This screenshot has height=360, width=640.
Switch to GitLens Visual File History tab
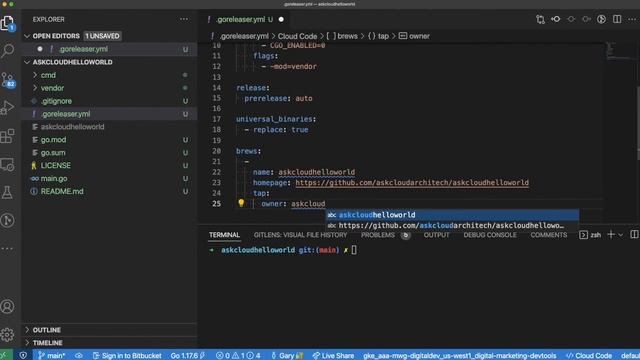[300, 235]
